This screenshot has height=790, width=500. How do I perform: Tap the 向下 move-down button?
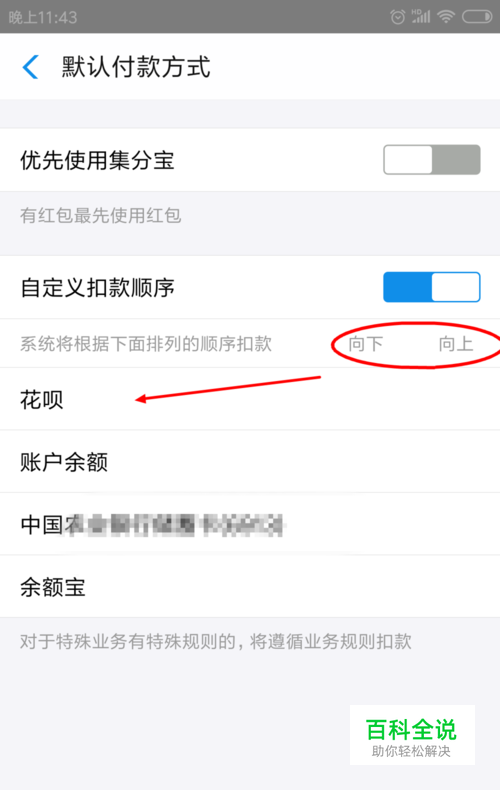coord(366,344)
